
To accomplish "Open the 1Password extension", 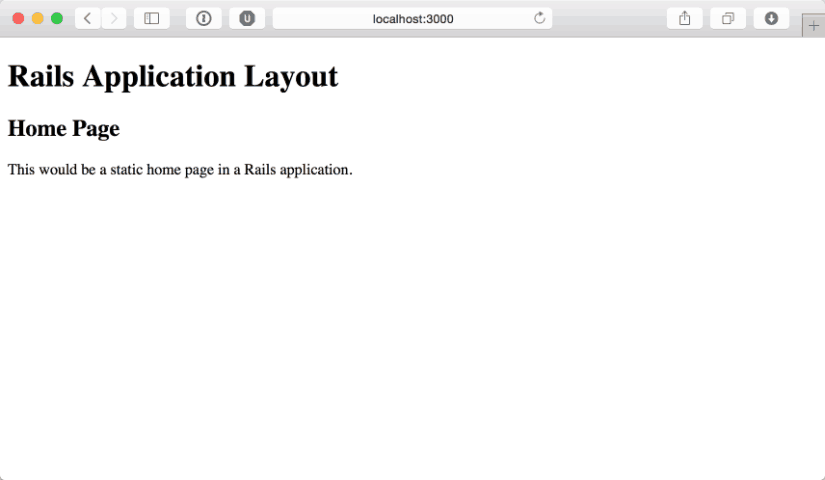I will pyautogui.click(x=204, y=18).
